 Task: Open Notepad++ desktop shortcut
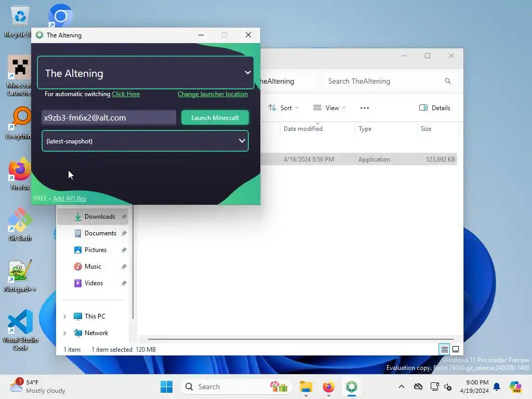pyautogui.click(x=20, y=275)
